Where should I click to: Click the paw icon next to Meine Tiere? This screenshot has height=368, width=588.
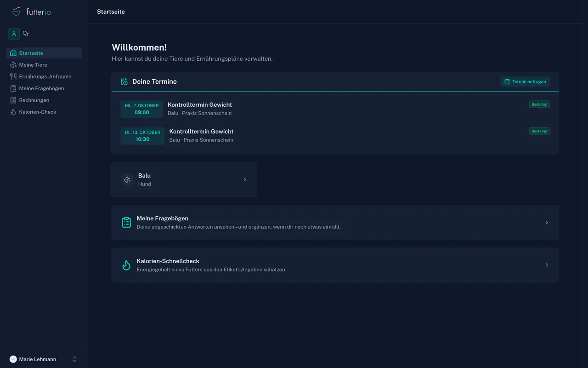(x=13, y=65)
